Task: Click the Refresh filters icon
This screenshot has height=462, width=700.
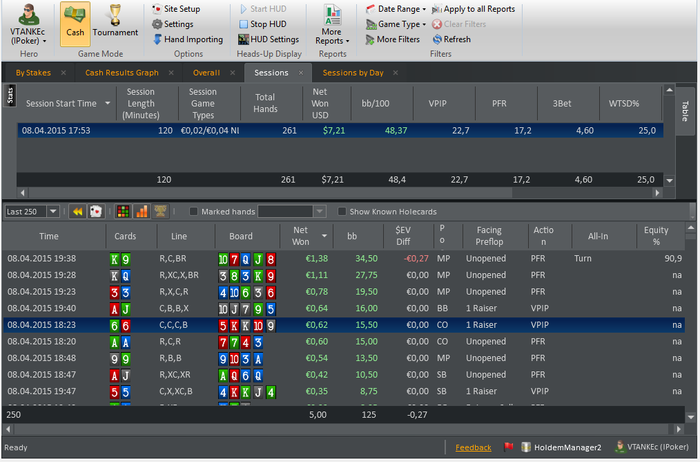Action: (437, 39)
